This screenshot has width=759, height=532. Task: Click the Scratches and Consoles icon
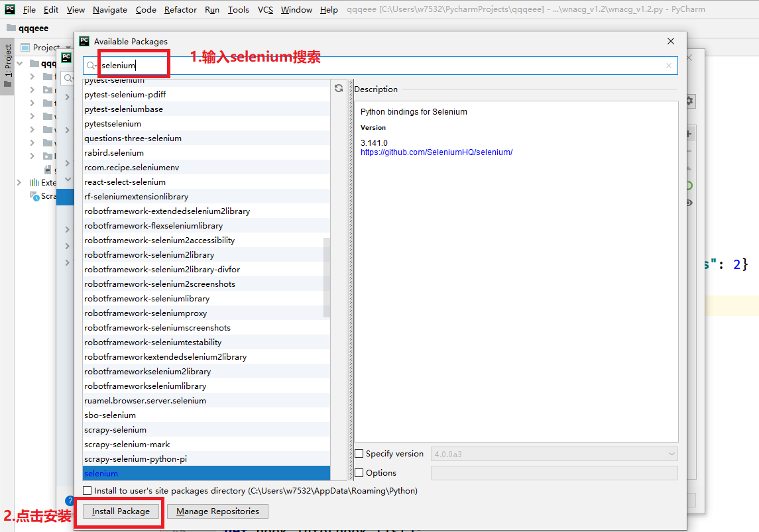coord(34,196)
